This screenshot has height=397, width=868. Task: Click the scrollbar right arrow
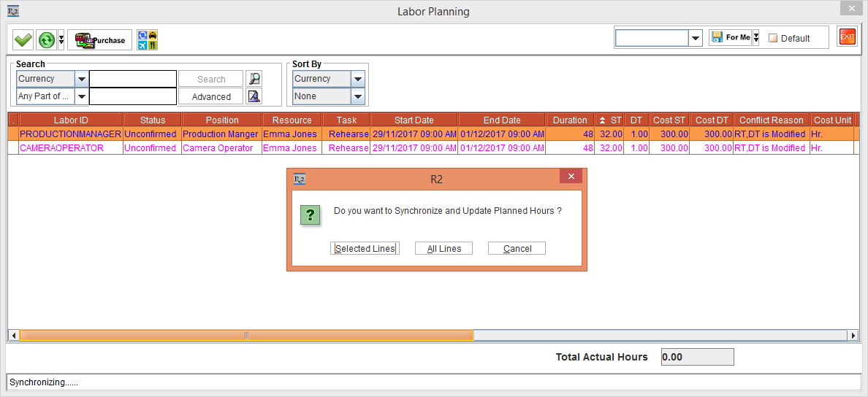coord(853,335)
